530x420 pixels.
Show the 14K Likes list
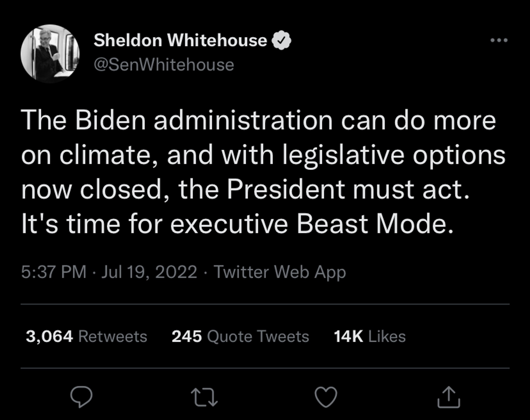[x=370, y=336]
